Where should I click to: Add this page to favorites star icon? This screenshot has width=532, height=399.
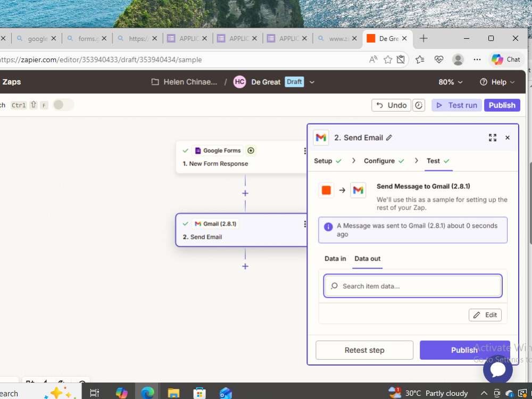coord(387,60)
